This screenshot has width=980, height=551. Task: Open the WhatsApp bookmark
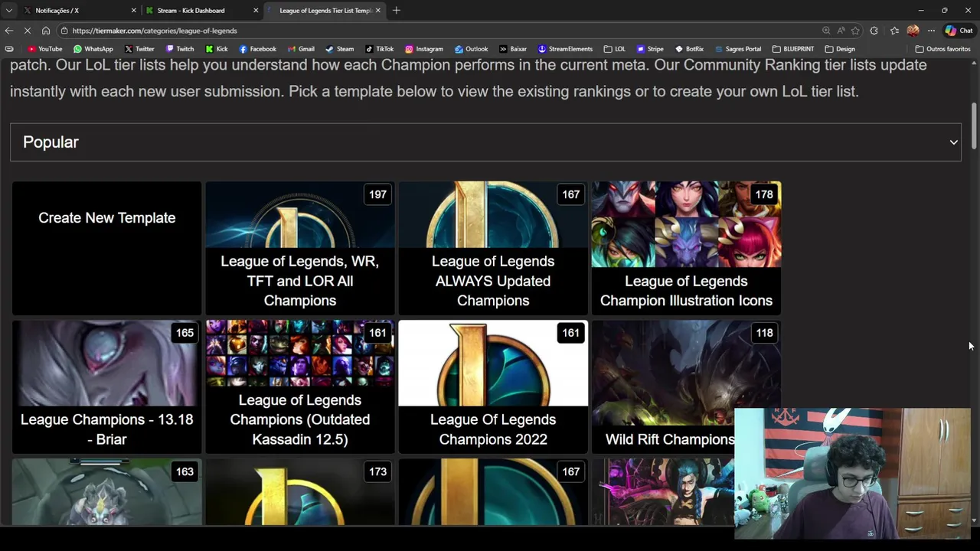[x=93, y=49]
